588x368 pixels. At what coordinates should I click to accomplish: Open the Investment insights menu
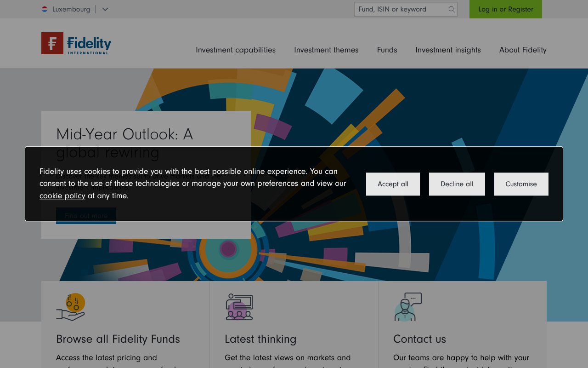(x=448, y=50)
